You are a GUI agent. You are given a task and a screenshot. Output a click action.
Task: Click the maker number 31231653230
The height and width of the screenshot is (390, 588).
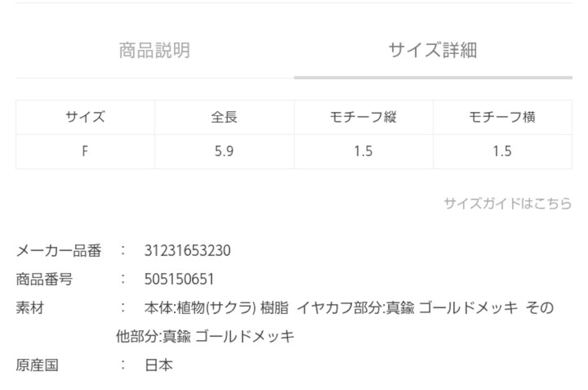(187, 251)
